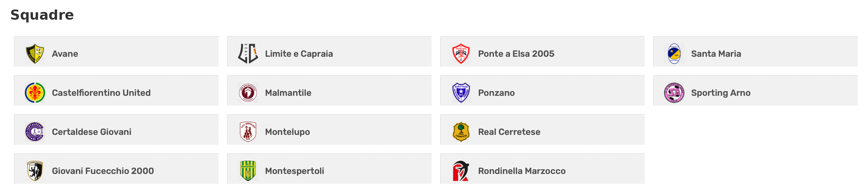This screenshot has height=194, width=868.
Task: Go to the Avane team name link
Action: [65, 54]
